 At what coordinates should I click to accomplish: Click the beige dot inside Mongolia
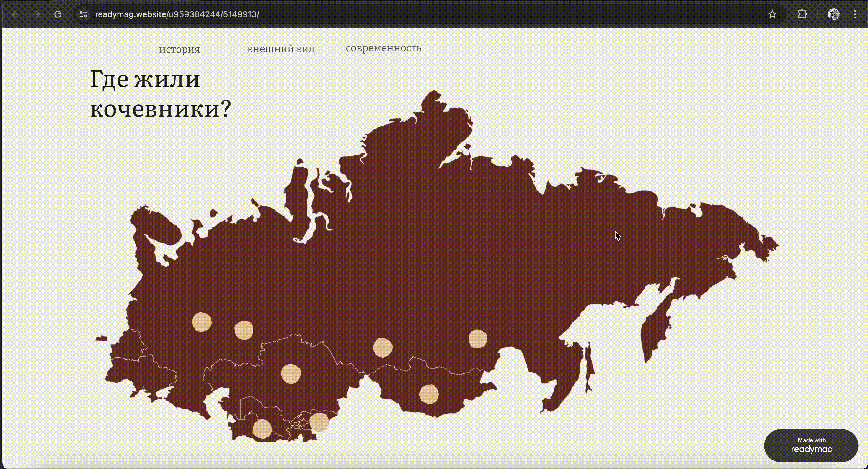[429, 394]
